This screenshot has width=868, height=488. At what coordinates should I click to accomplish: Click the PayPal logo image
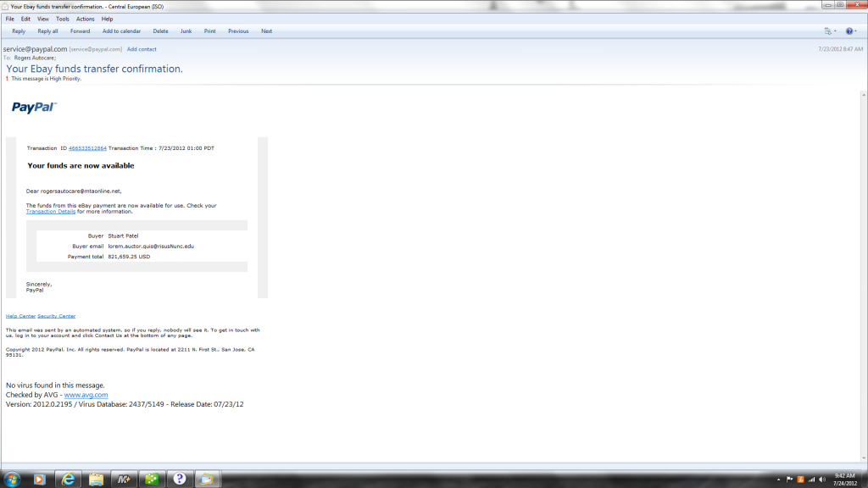point(34,107)
